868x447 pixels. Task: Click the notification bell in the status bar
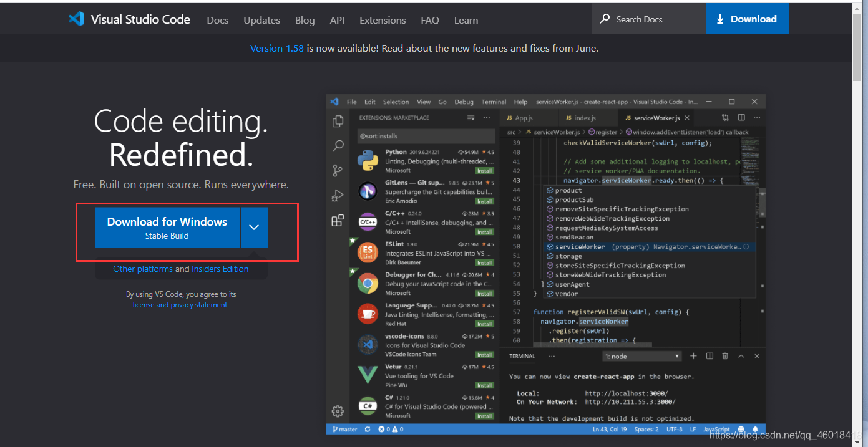(755, 429)
